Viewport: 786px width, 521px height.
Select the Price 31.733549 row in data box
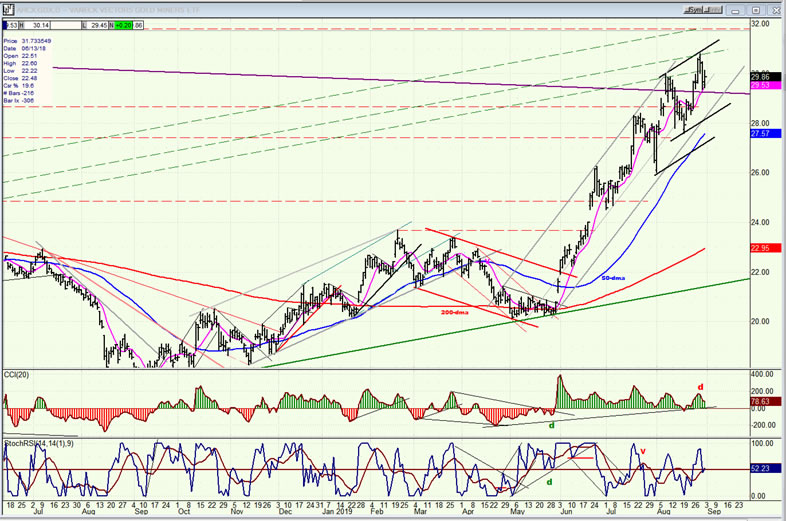[x=28, y=41]
